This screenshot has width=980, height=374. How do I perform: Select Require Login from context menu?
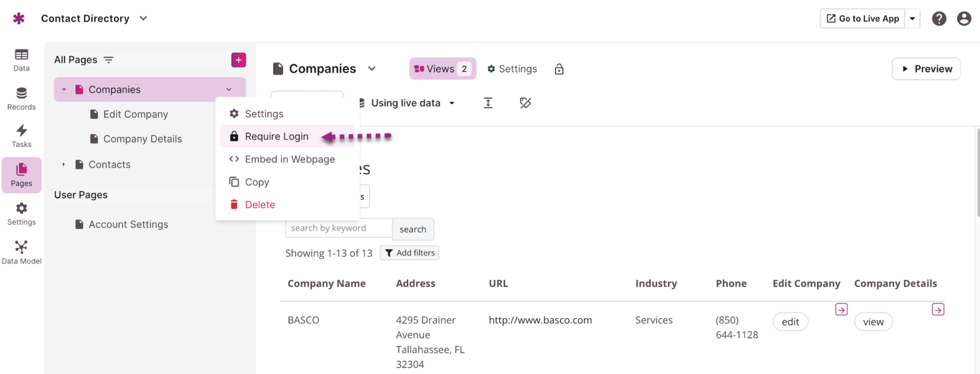click(x=276, y=137)
